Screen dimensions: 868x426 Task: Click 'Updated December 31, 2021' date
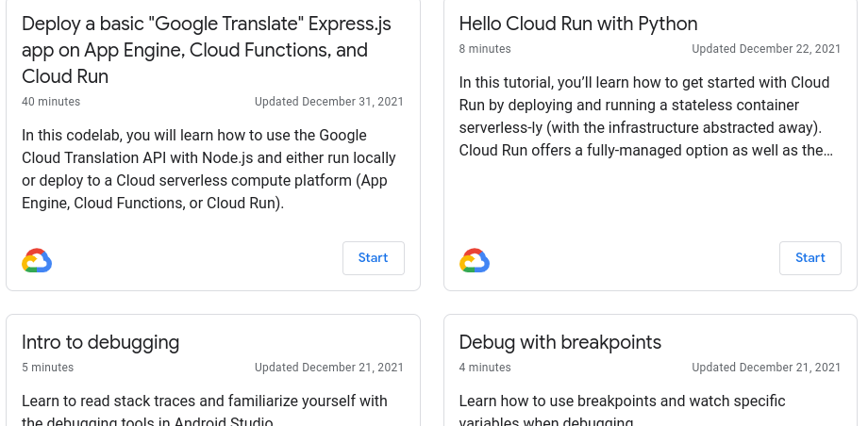[329, 102]
